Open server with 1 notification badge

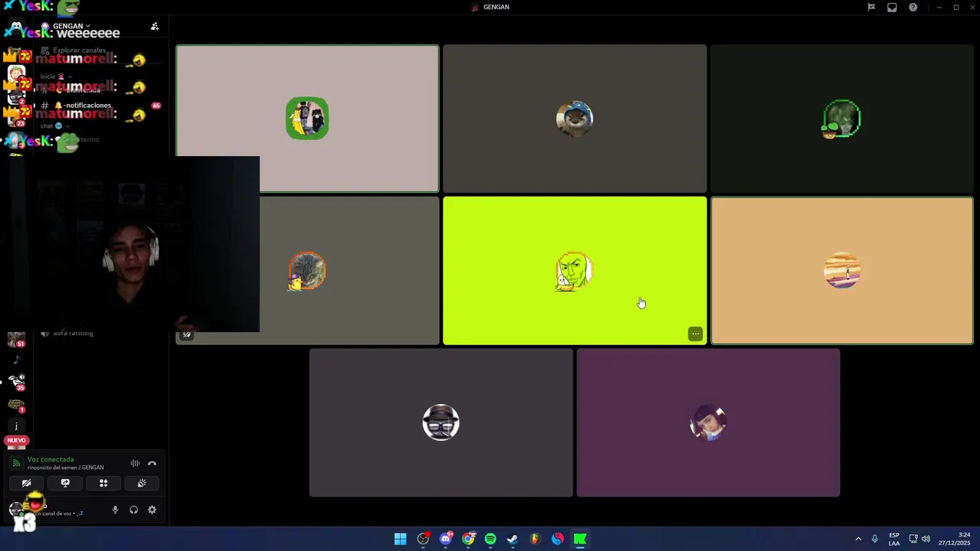pos(16,405)
